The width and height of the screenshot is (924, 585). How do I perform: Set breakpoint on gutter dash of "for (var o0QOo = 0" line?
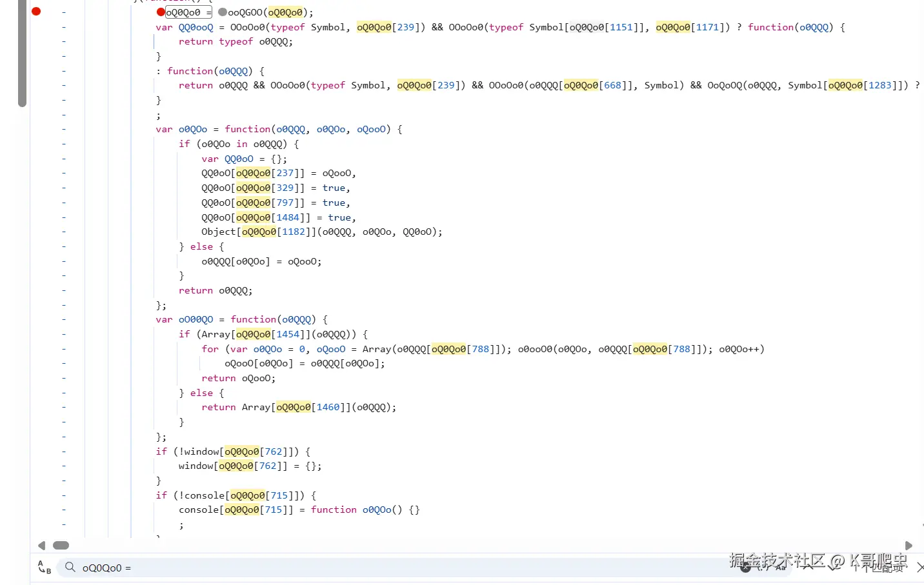tap(64, 349)
